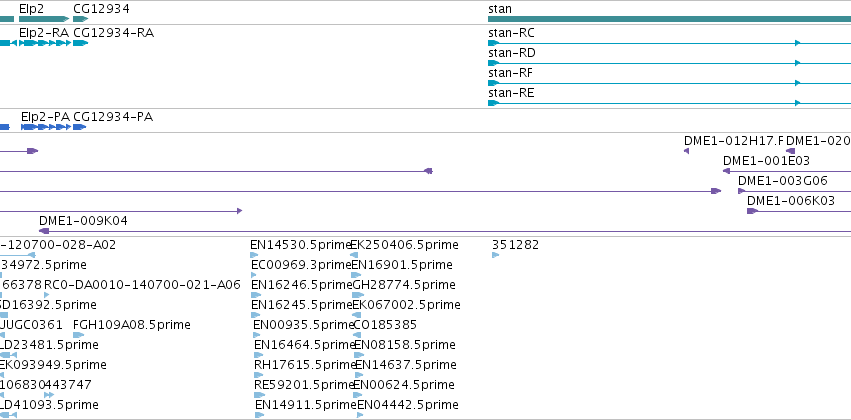Viewport: 851px width, 420px height.
Task: Select the DME1-006K03 feature glyph
Action: coord(752,211)
